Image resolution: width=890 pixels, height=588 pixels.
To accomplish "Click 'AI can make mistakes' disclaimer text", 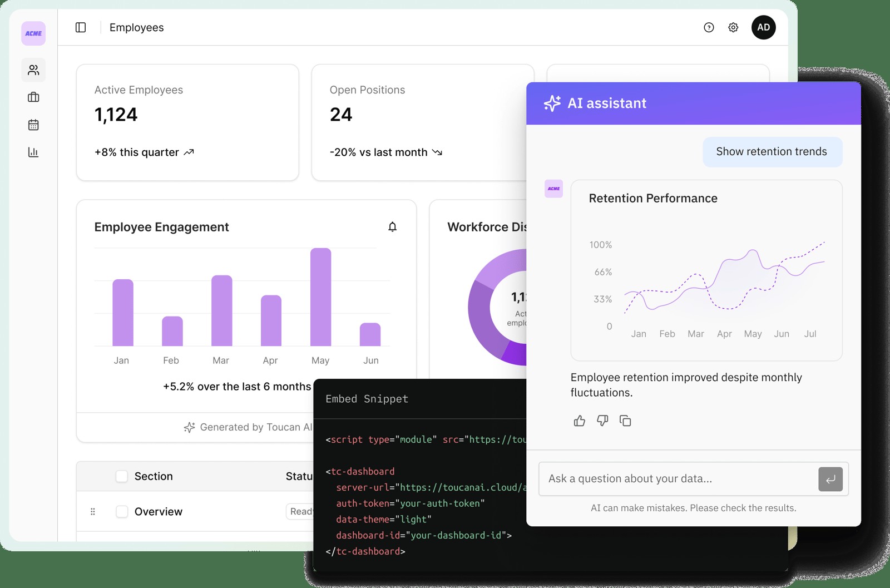I will (694, 508).
